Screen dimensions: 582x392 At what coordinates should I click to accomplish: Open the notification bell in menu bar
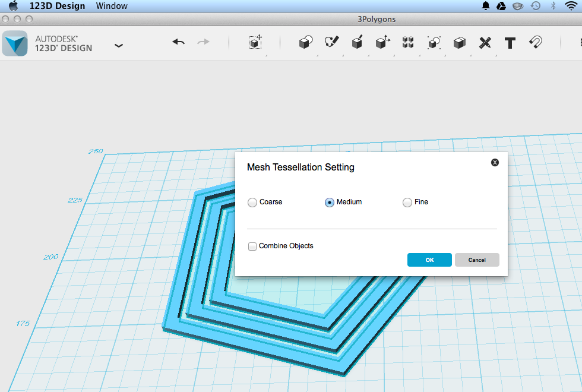[486, 5]
